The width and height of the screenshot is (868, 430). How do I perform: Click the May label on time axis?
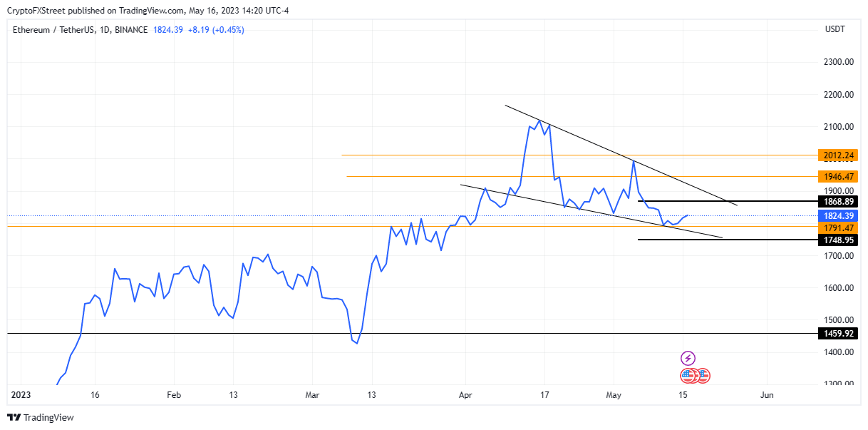pos(613,394)
